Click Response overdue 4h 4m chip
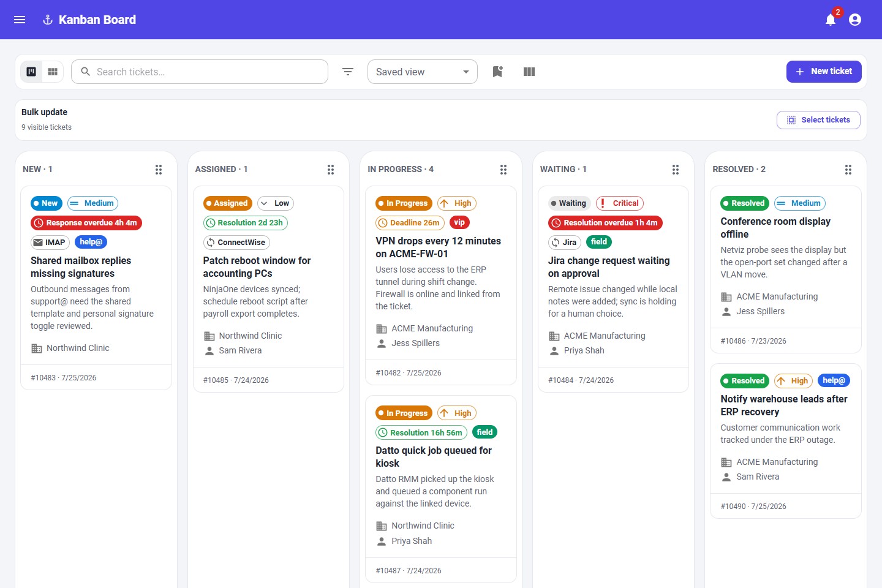Image resolution: width=882 pixels, height=588 pixels. tap(86, 223)
